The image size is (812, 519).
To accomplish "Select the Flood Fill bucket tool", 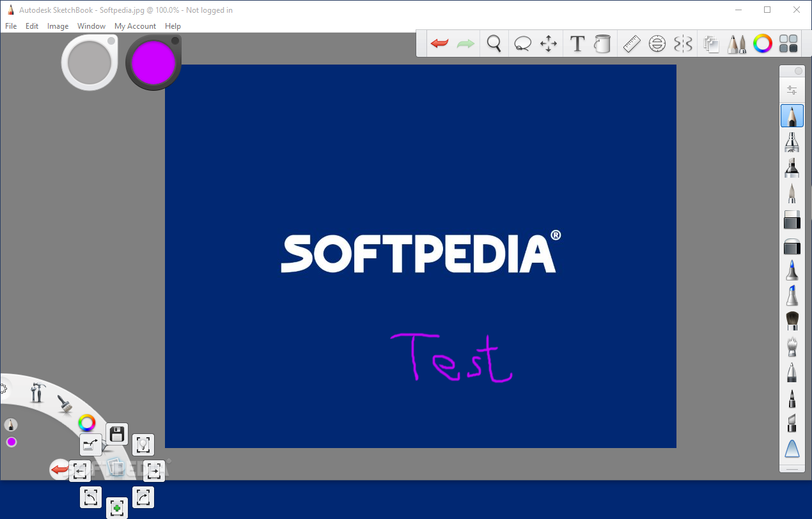I will (602, 43).
